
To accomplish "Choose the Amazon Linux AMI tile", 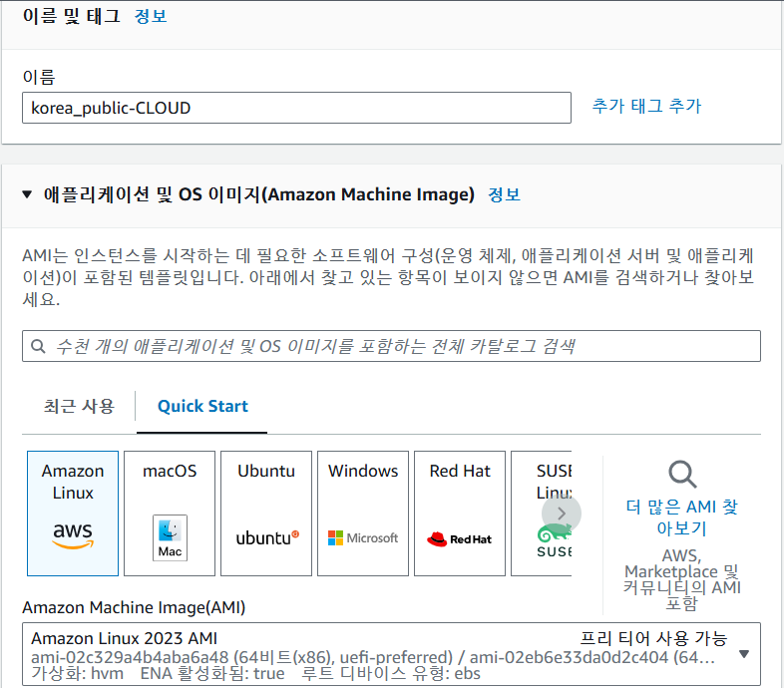I will coord(73,513).
